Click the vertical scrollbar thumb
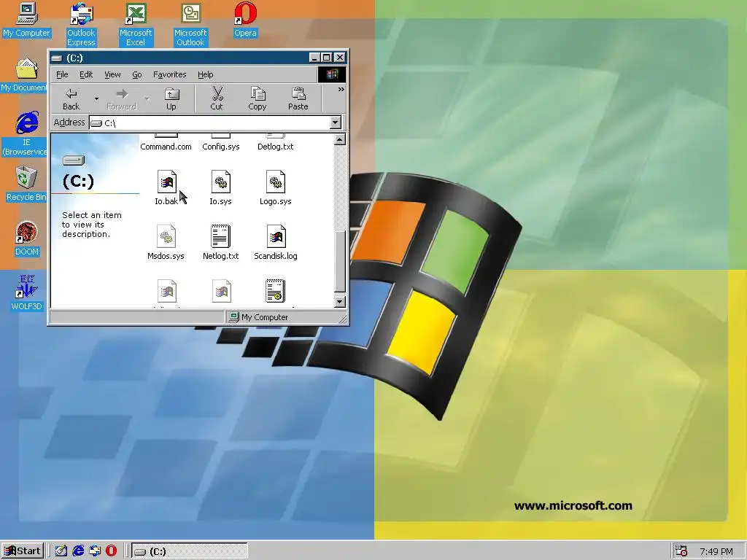The image size is (747, 560). click(340, 261)
